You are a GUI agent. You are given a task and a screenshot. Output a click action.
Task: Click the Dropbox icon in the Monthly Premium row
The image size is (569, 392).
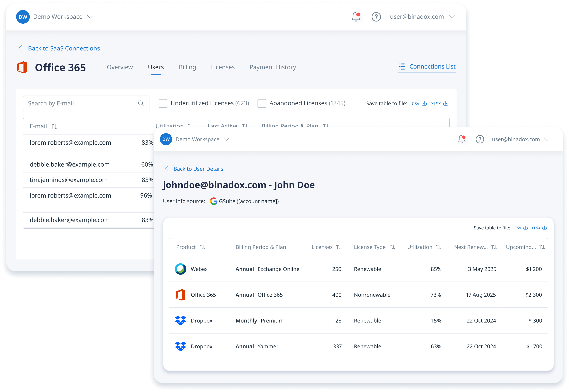point(181,321)
